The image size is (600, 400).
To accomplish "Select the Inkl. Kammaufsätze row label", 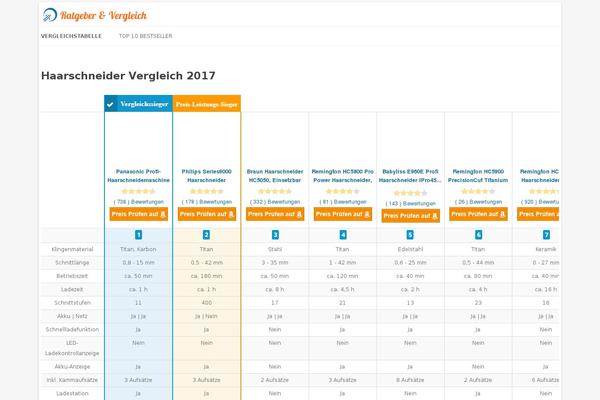I will [72, 380].
